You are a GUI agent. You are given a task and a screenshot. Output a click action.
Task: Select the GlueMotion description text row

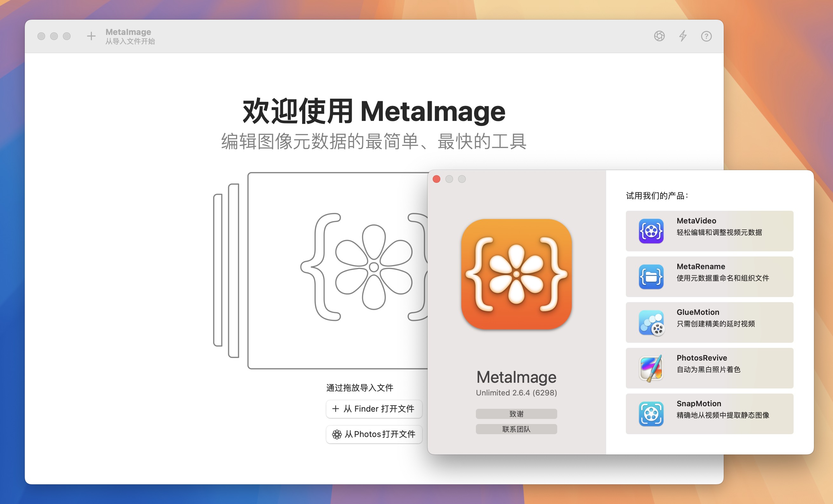pyautogui.click(x=715, y=324)
